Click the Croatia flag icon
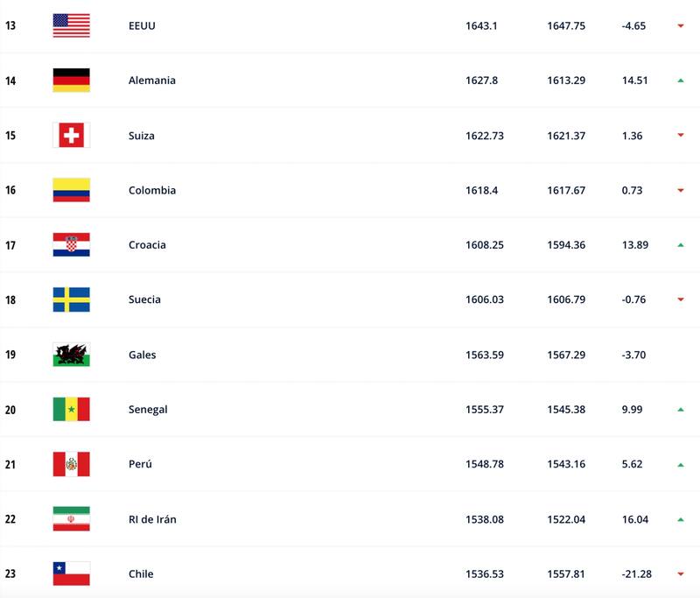The height and width of the screenshot is (598, 700). coord(71,245)
